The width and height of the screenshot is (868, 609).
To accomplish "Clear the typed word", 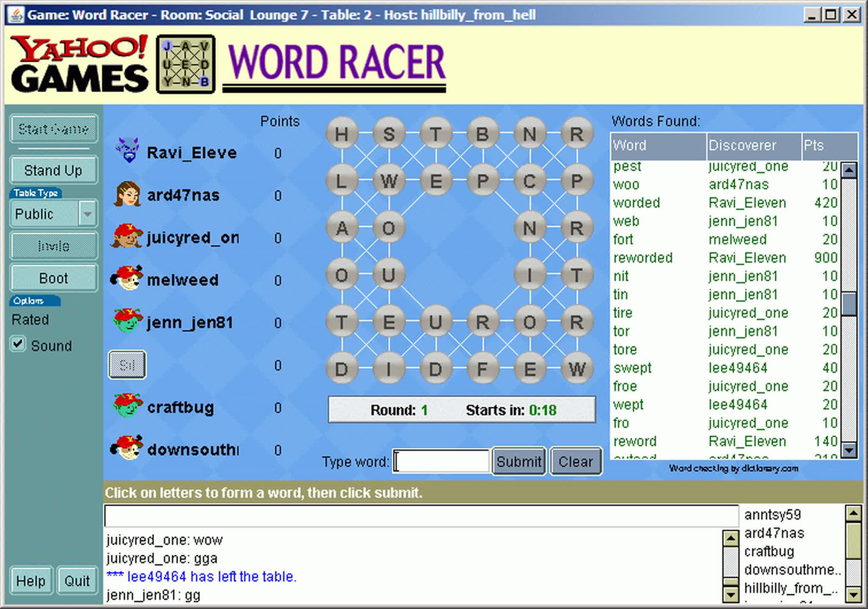I will coord(576,461).
